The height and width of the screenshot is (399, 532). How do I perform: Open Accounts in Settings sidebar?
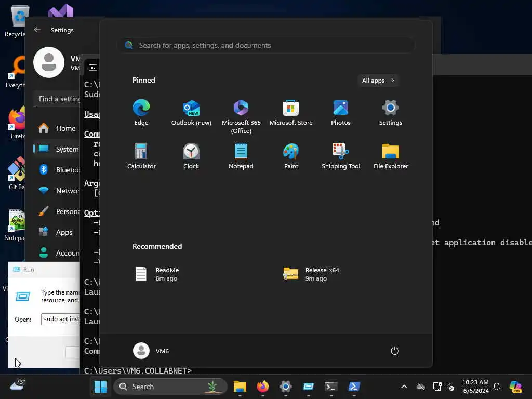tap(57, 253)
